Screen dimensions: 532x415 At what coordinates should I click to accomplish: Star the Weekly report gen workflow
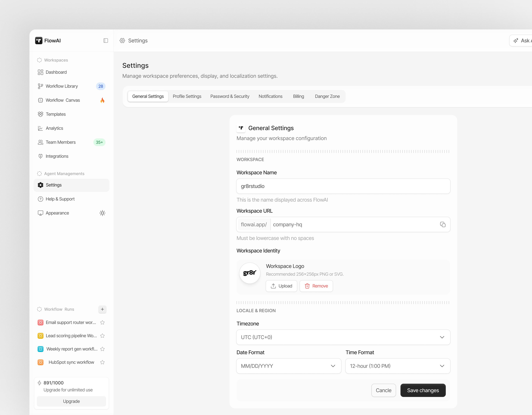click(x=102, y=349)
